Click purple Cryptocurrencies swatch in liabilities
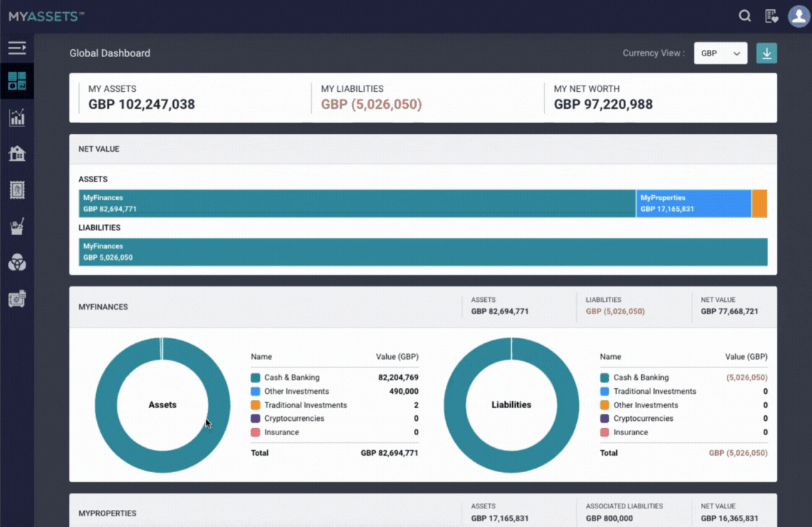The height and width of the screenshot is (527, 812). 604,418
